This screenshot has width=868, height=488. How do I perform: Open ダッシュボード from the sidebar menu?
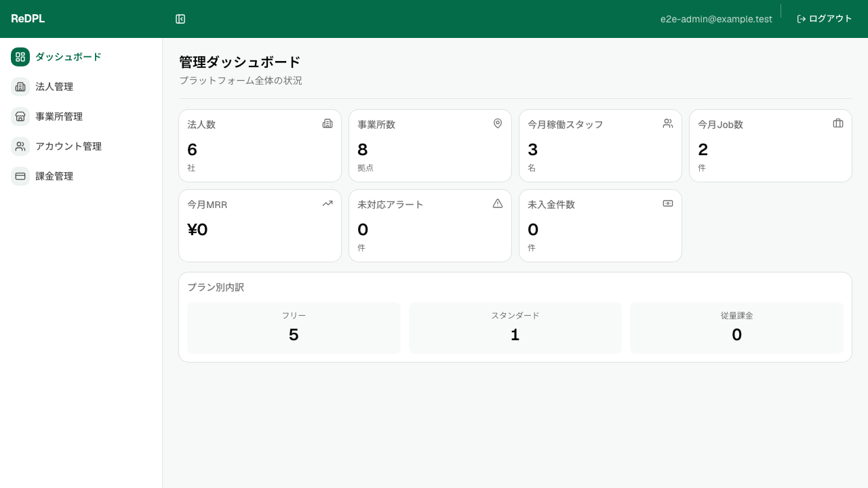(81, 57)
